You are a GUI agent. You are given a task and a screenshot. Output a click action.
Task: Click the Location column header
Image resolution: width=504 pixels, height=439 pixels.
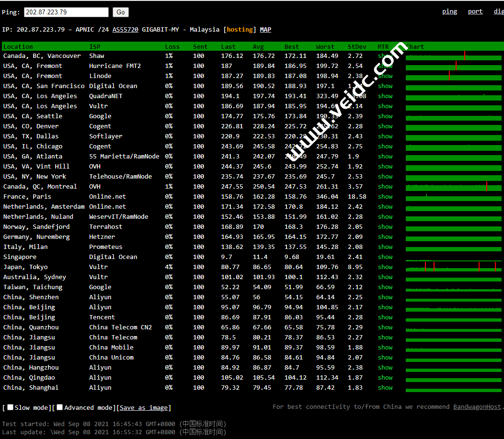click(18, 47)
